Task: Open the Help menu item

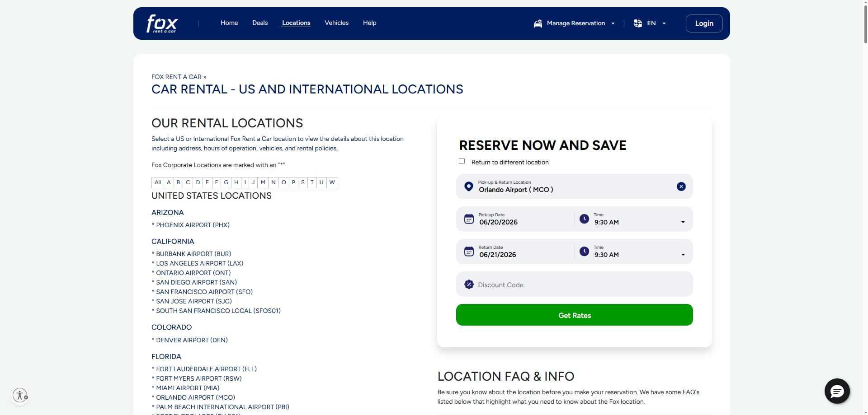Action: (x=369, y=23)
